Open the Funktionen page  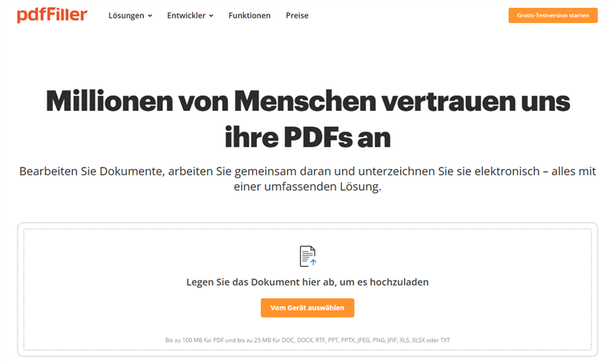point(249,15)
